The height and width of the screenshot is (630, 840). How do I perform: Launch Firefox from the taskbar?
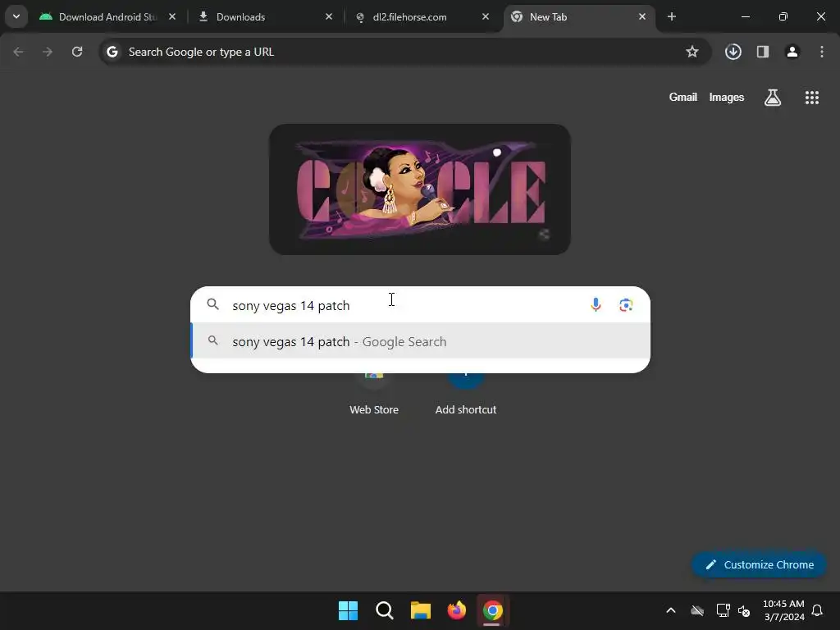click(x=456, y=610)
